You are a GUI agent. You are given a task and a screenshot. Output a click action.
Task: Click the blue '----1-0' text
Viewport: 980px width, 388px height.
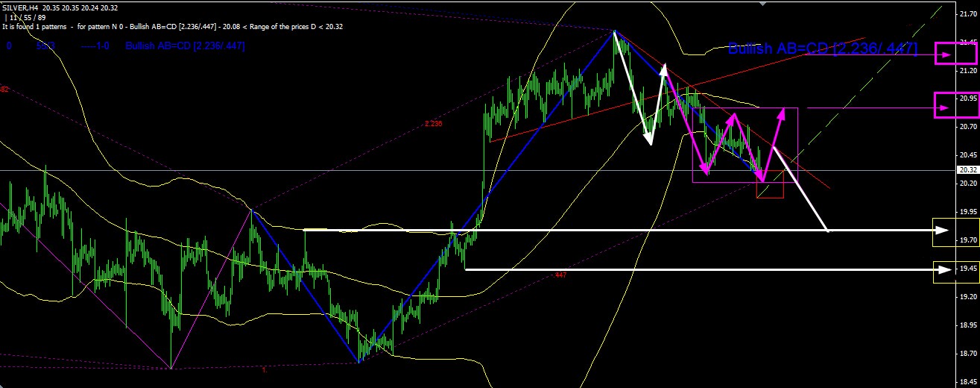click(97, 46)
